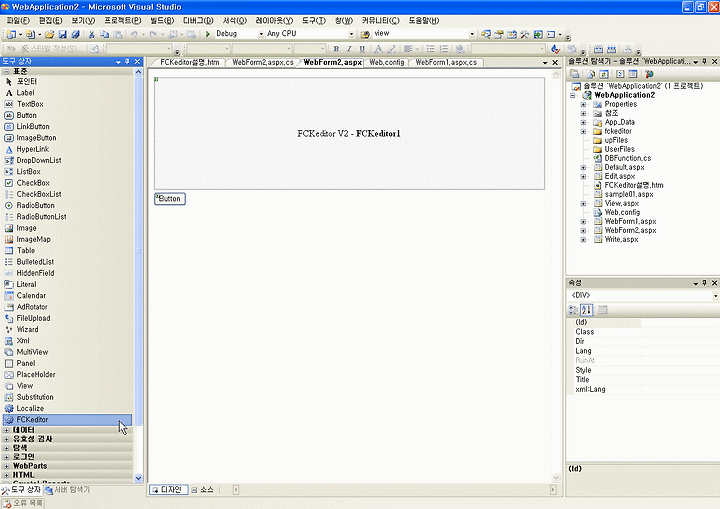The height and width of the screenshot is (509, 720).
Task: Open the Toolbox wrench-hammer toolbar icon
Action: [524, 34]
